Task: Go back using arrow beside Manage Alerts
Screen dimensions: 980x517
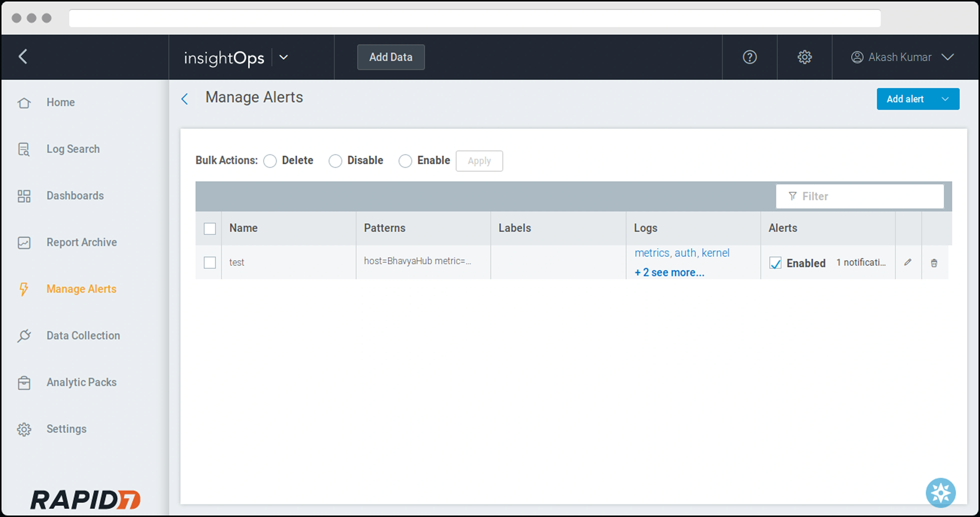Action: [185, 99]
